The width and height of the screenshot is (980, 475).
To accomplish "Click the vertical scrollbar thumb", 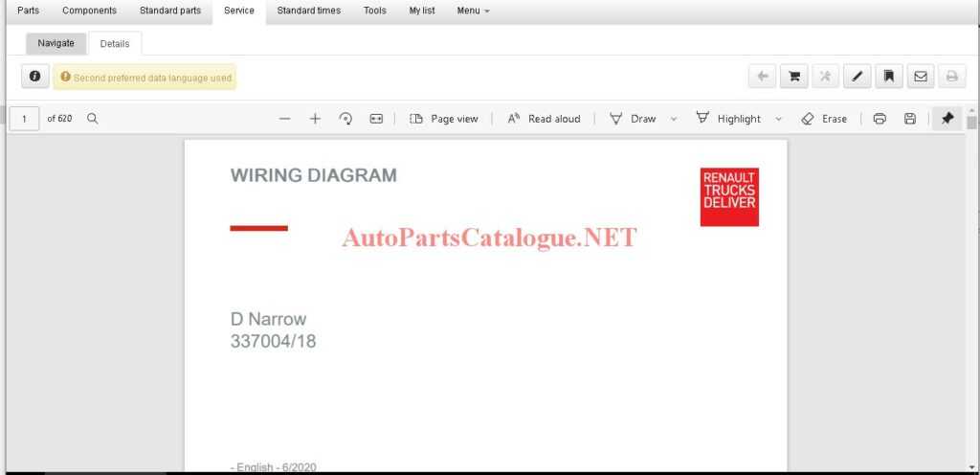I will click(971, 123).
